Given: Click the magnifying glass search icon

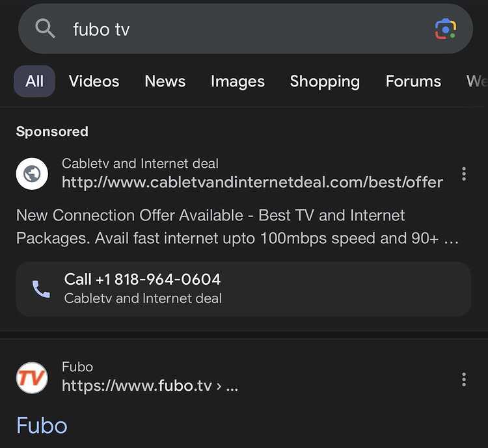Looking at the screenshot, I should tap(45, 29).
